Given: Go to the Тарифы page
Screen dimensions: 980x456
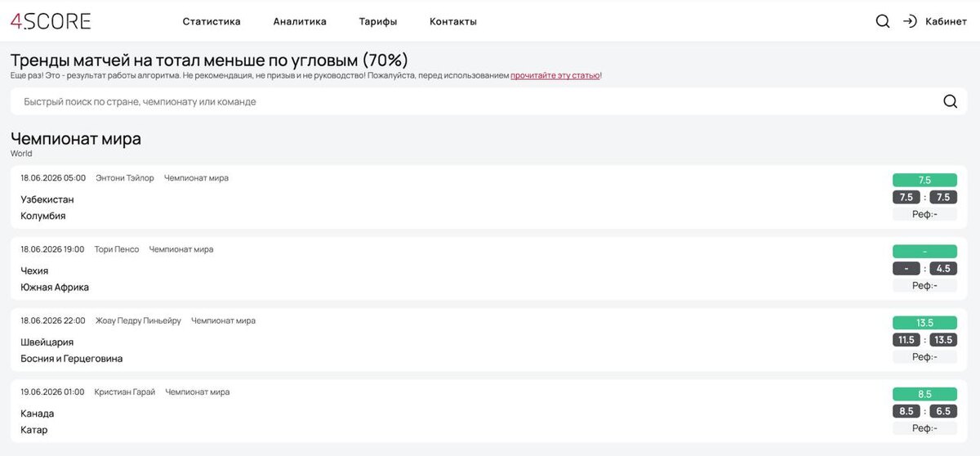Looking at the screenshot, I should [378, 21].
